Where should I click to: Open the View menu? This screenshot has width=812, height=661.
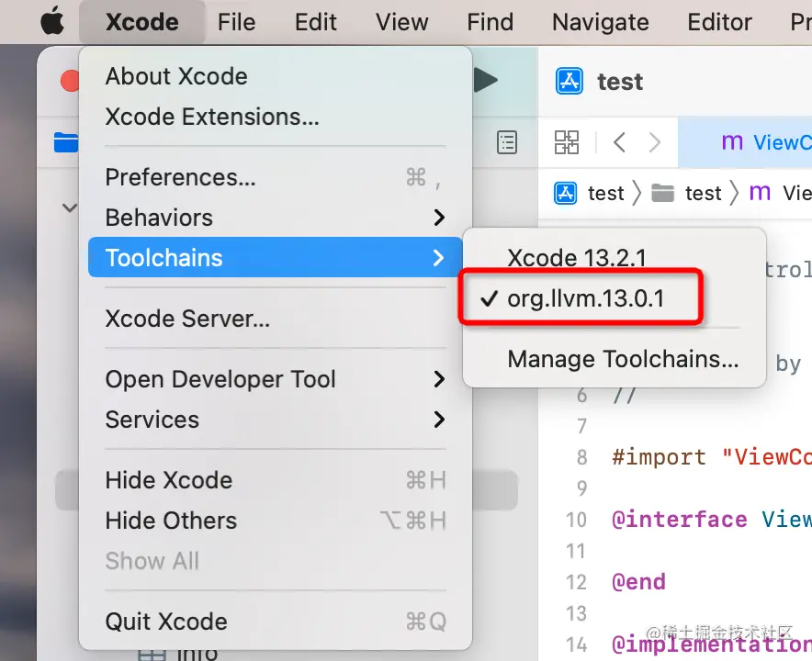pos(401,22)
